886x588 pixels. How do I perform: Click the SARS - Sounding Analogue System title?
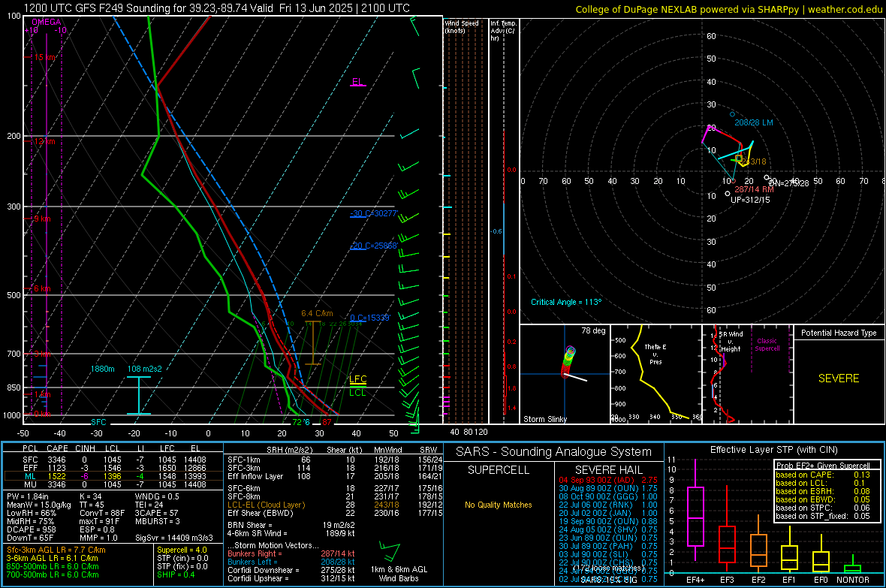(554, 452)
